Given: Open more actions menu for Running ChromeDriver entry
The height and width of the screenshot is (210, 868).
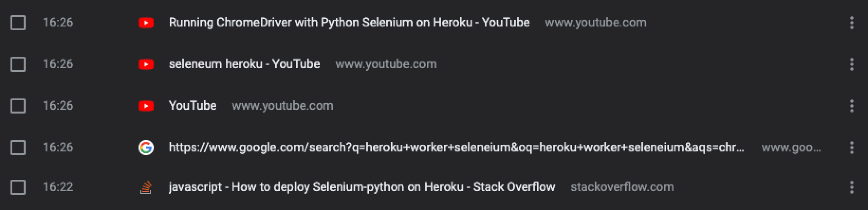Looking at the screenshot, I should [852, 23].
